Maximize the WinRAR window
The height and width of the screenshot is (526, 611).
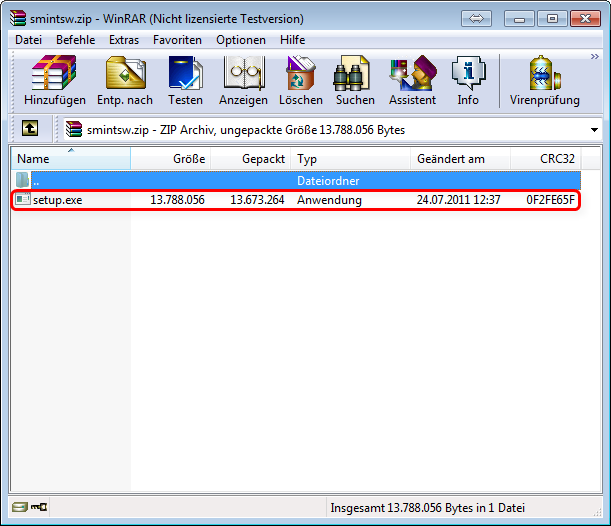point(552,18)
